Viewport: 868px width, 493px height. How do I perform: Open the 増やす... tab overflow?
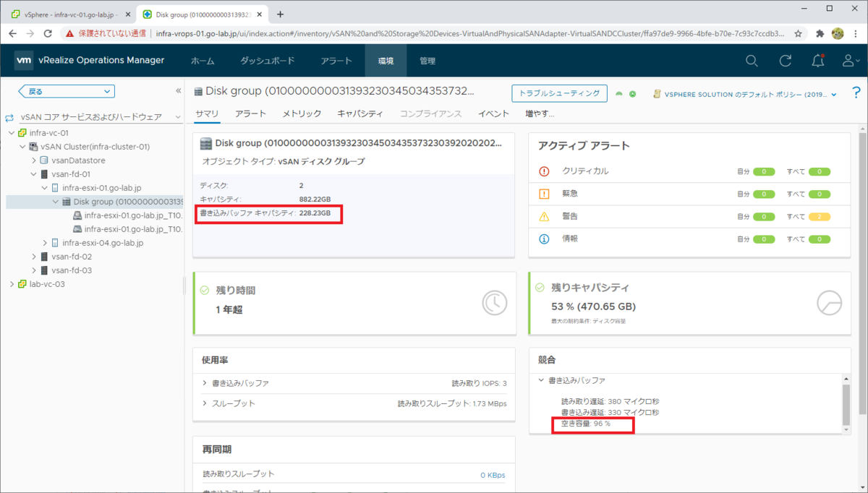(x=540, y=113)
